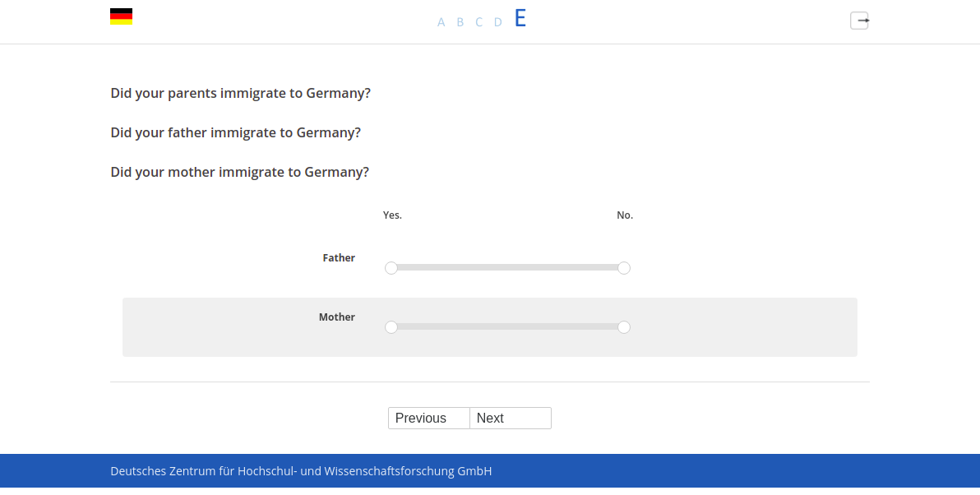
Task: Click the Mother slider track
Action: point(507,327)
